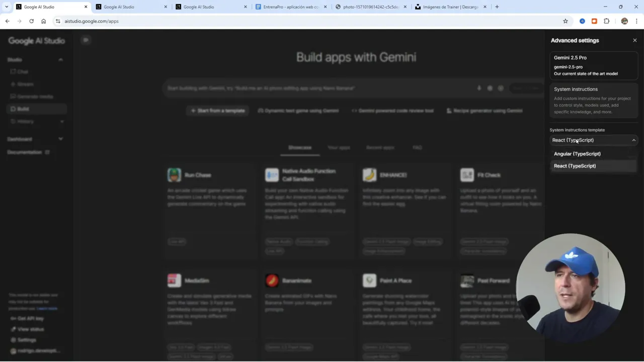Viewport: 644px width, 362px height.
Task: Select Angular (TypeScript) from the template list
Action: tap(577, 154)
